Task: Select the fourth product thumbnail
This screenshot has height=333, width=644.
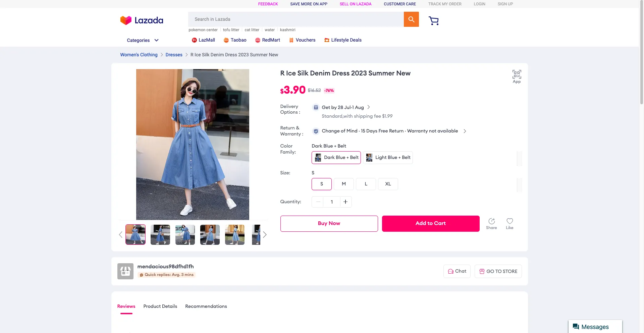Action: click(210, 235)
